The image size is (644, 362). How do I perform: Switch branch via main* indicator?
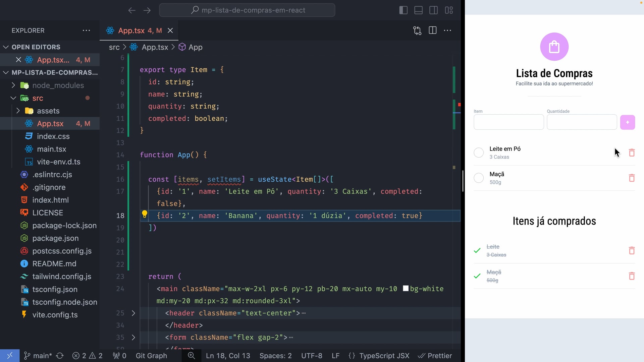click(38, 356)
